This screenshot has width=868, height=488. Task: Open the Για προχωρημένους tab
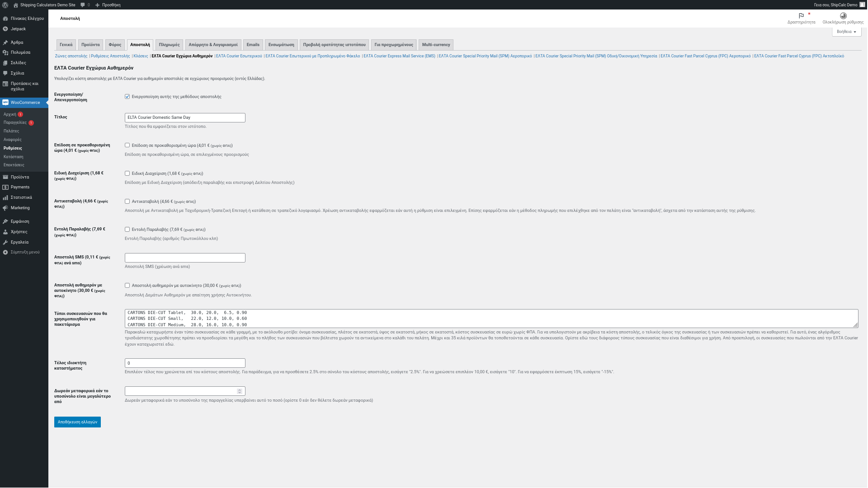point(394,45)
